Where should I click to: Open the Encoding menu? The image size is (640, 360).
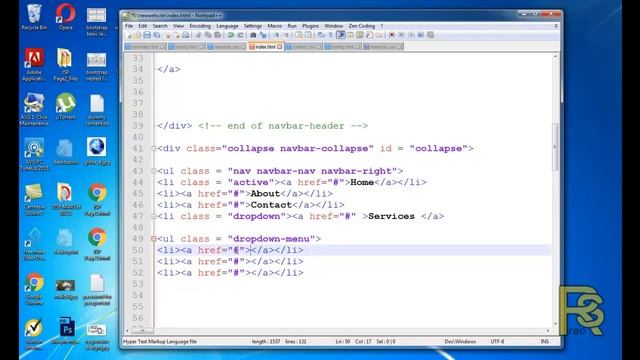pyautogui.click(x=200, y=26)
